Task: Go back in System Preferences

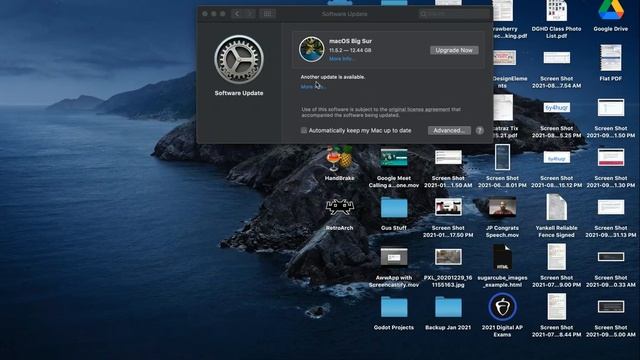Action: pyautogui.click(x=237, y=14)
